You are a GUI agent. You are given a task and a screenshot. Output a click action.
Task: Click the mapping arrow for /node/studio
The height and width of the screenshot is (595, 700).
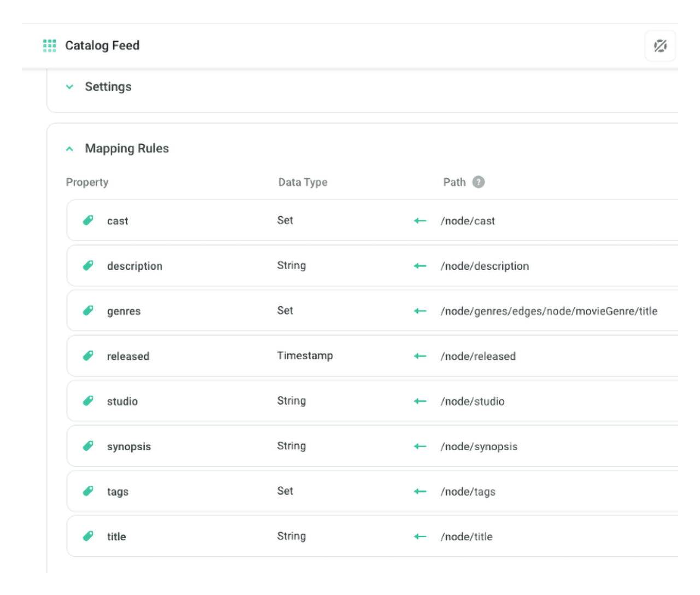tap(420, 401)
